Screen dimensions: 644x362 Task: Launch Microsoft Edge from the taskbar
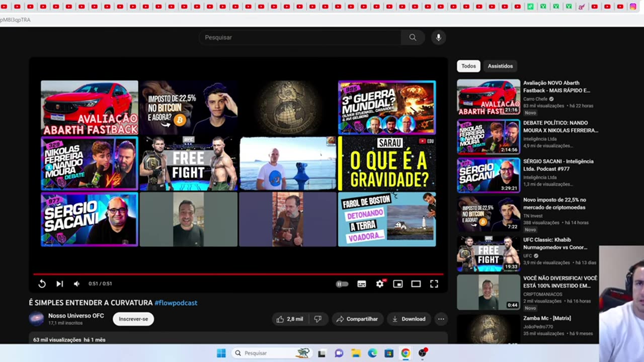point(372,353)
